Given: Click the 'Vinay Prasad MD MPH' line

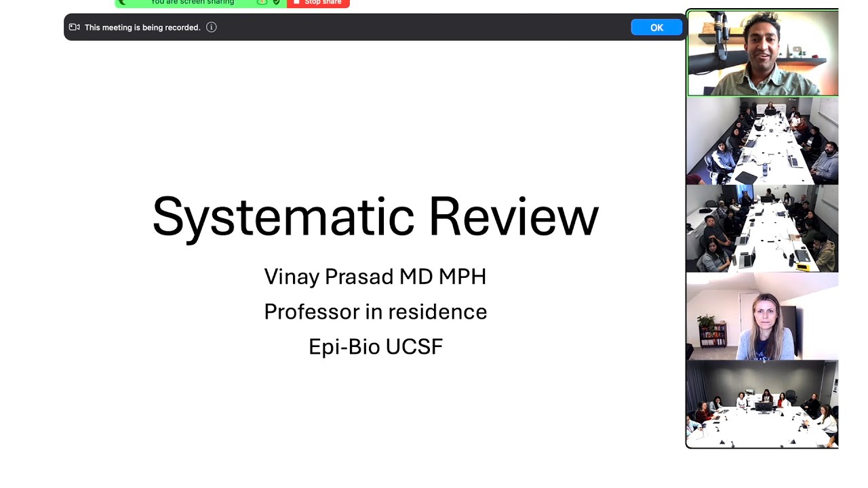Looking at the screenshot, I should pyautogui.click(x=375, y=277).
